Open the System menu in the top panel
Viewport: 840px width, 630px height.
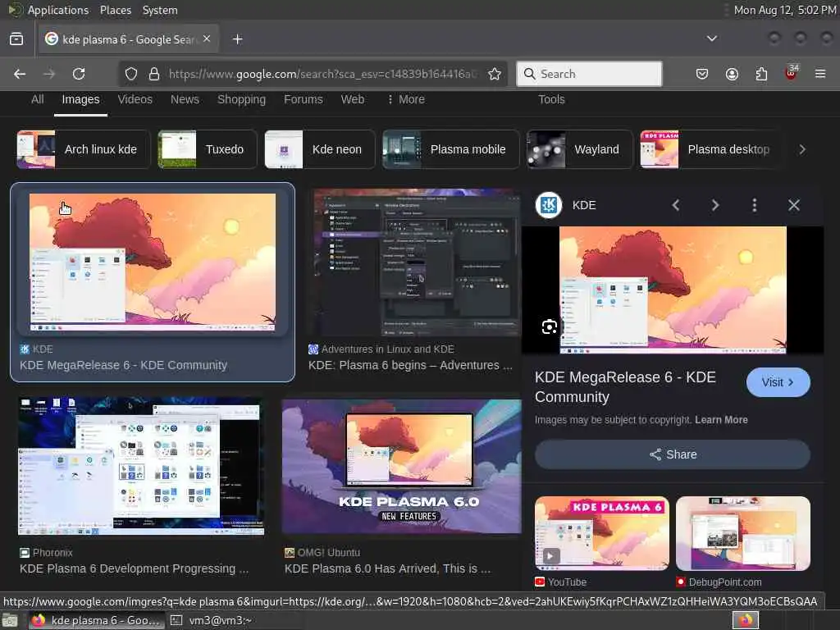pyautogui.click(x=160, y=10)
